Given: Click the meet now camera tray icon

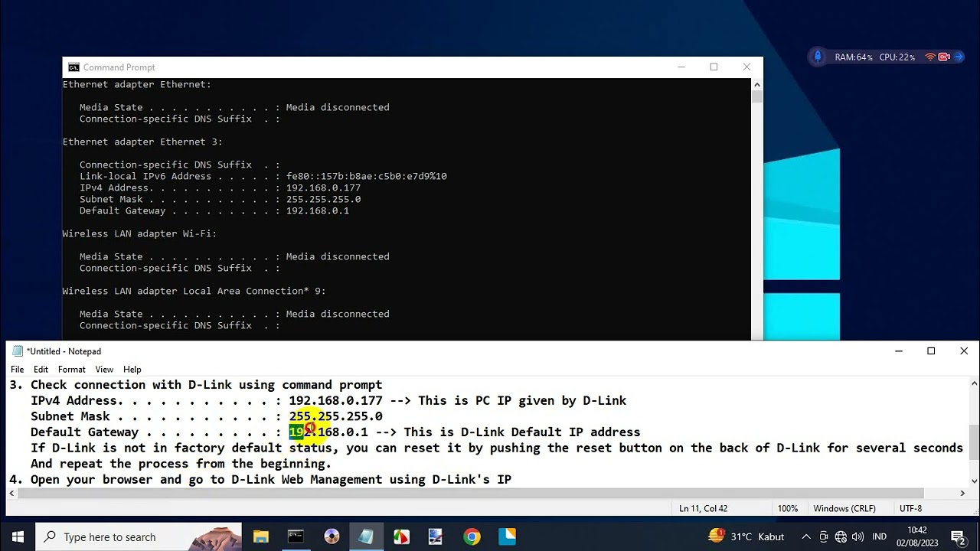Looking at the screenshot, I should click(x=825, y=536).
